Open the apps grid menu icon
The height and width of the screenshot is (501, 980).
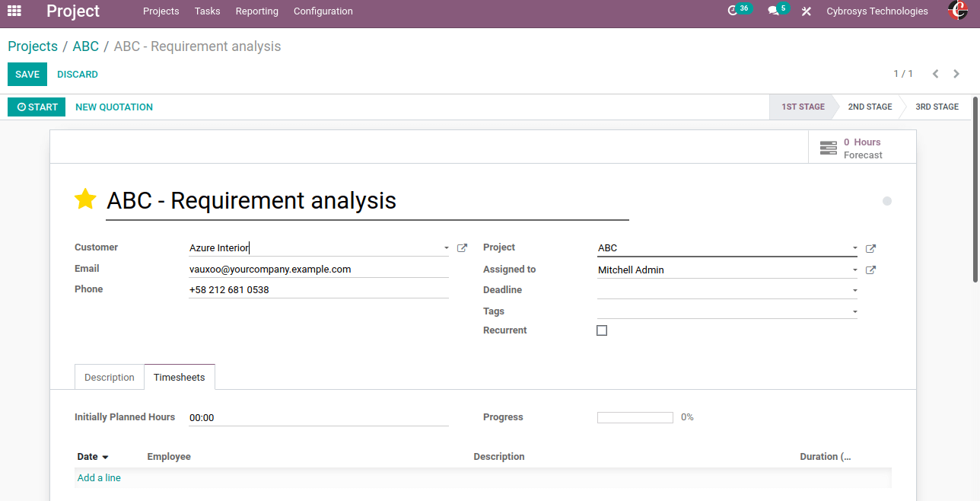coord(14,11)
